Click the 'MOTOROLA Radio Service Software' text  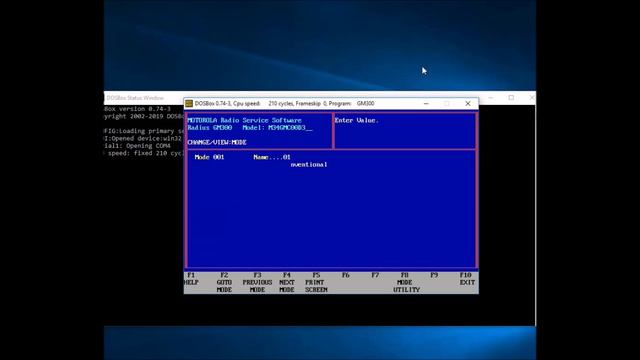(244, 120)
